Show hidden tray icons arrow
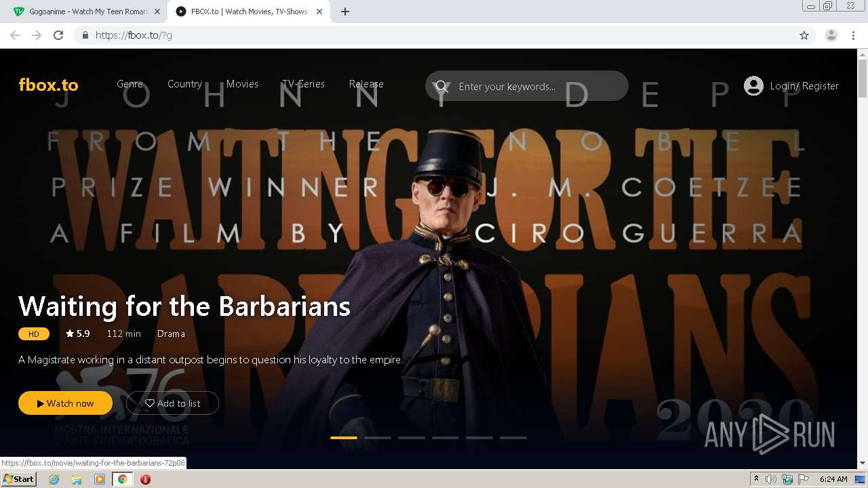This screenshot has height=488, width=868. coord(756,479)
